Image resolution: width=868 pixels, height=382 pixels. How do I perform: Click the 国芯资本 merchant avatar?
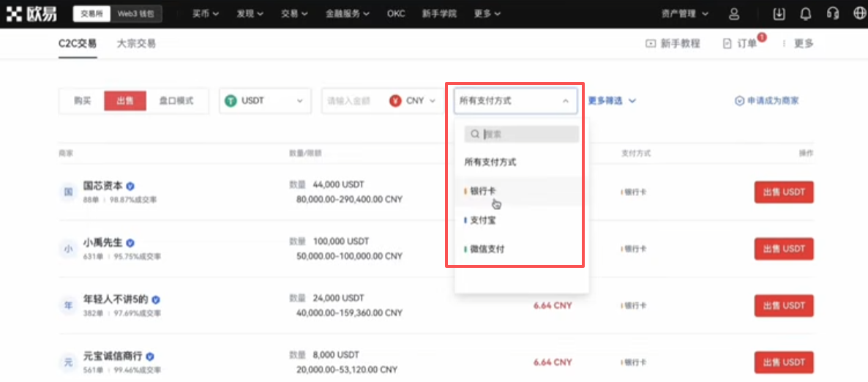tap(68, 192)
